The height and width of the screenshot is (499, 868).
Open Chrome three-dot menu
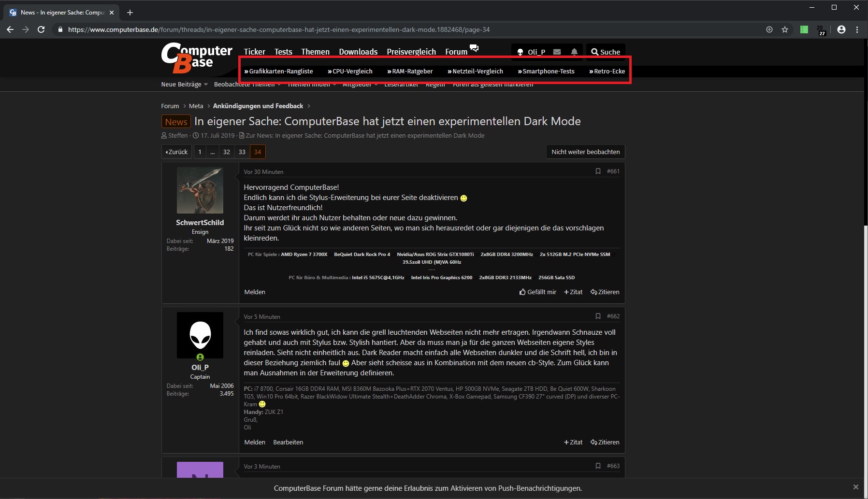[857, 29]
